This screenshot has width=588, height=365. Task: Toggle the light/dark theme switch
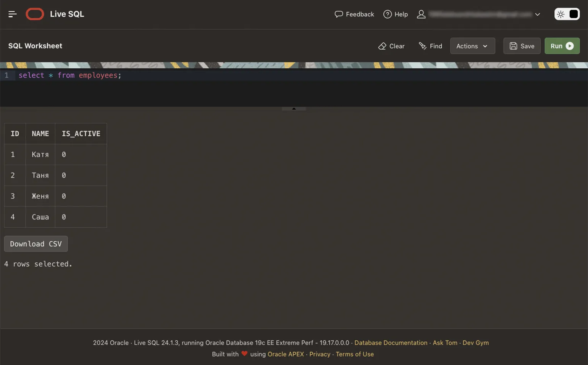[567, 14]
